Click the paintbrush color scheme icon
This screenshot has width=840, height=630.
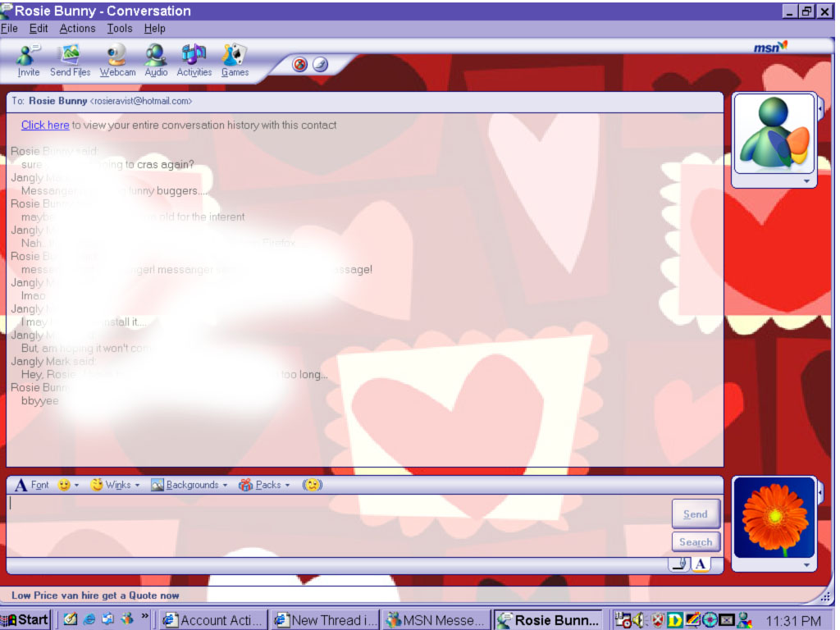[320, 65]
